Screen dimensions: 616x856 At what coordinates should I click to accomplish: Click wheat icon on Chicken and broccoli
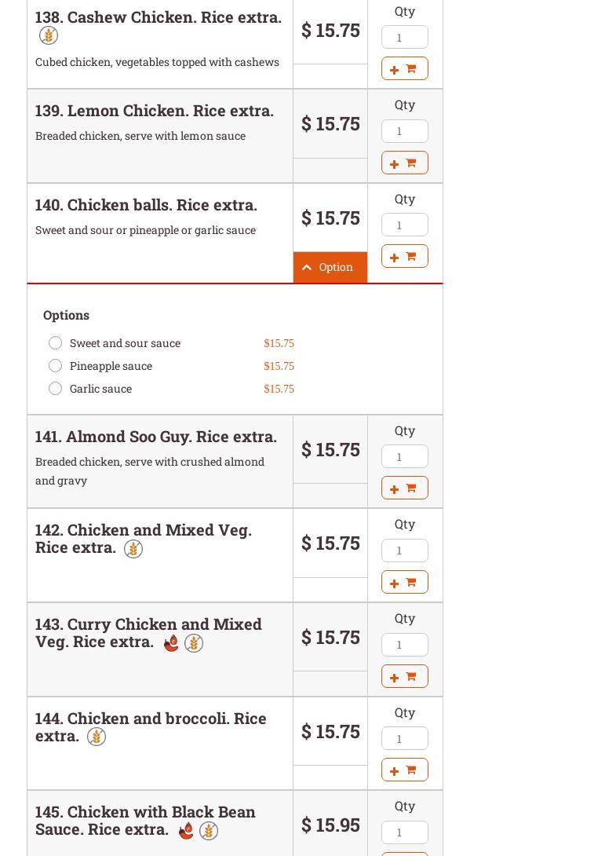pyautogui.click(x=97, y=737)
